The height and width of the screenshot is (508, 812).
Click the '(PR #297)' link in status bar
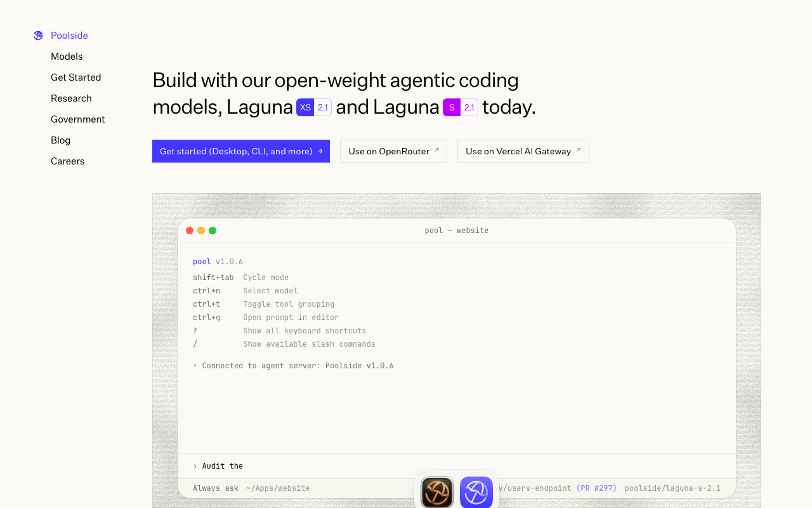click(596, 488)
